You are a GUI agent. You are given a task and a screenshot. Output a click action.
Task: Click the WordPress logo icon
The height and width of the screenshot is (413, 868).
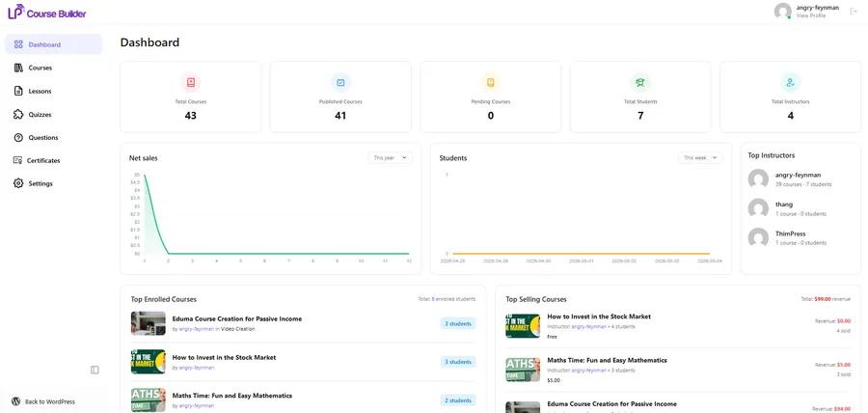tap(16, 401)
